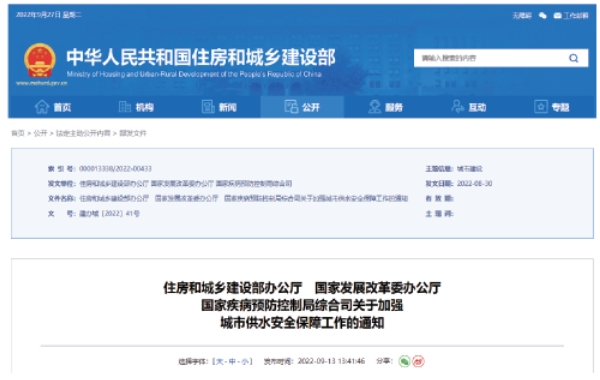The width and height of the screenshot is (600, 380).
Task: Click the search input field
Action: point(491,58)
